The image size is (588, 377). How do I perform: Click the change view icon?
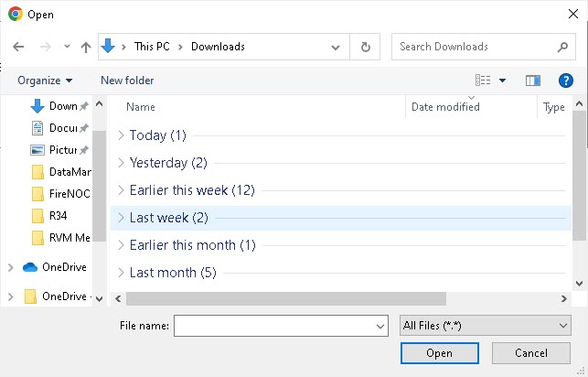pos(484,81)
